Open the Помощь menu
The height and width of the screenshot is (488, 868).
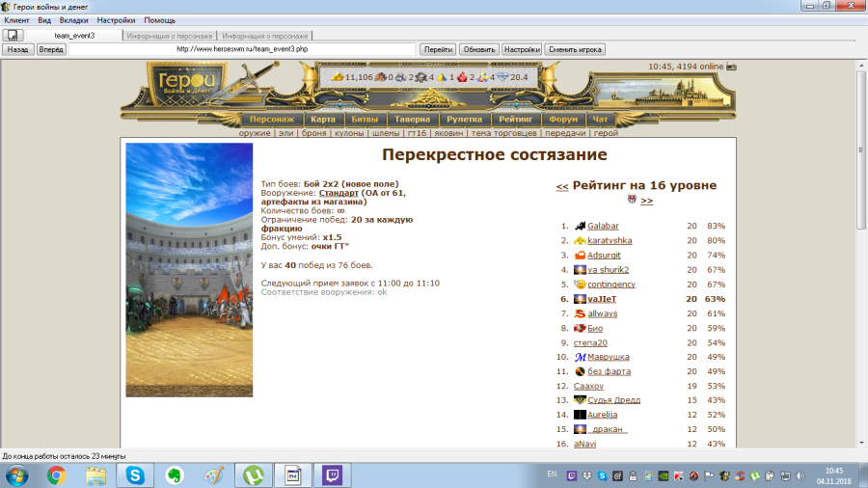click(x=159, y=20)
